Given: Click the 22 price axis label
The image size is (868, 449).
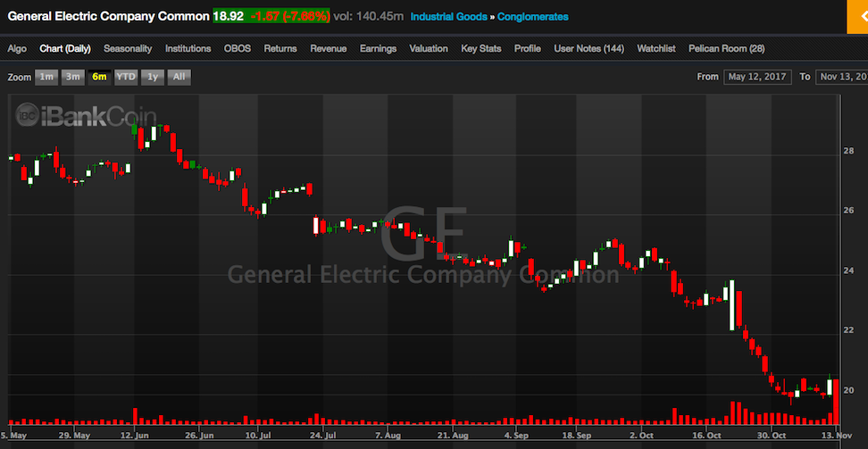Looking at the screenshot, I should [847, 330].
